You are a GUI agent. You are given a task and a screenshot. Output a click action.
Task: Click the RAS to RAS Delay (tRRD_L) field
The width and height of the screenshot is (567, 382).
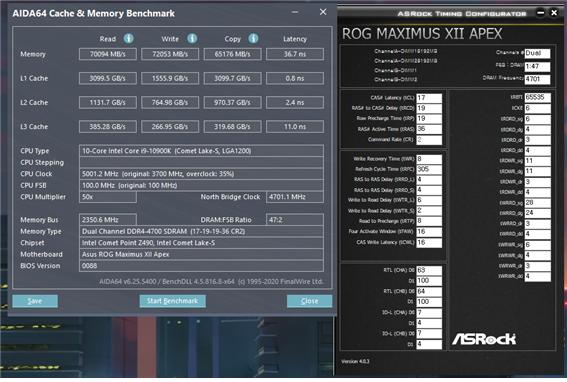tap(429, 179)
